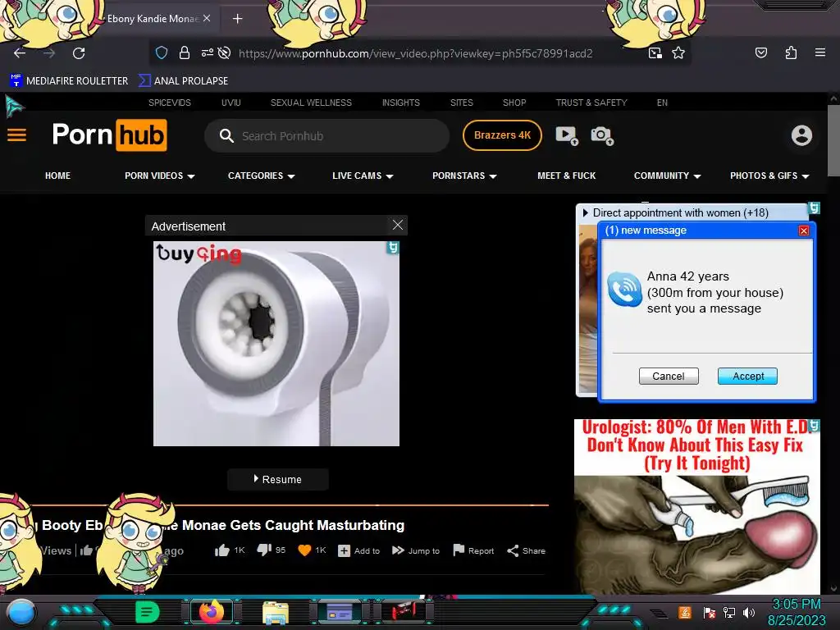840x630 pixels.
Task: Click Cancel in the new message popup
Action: [669, 376]
